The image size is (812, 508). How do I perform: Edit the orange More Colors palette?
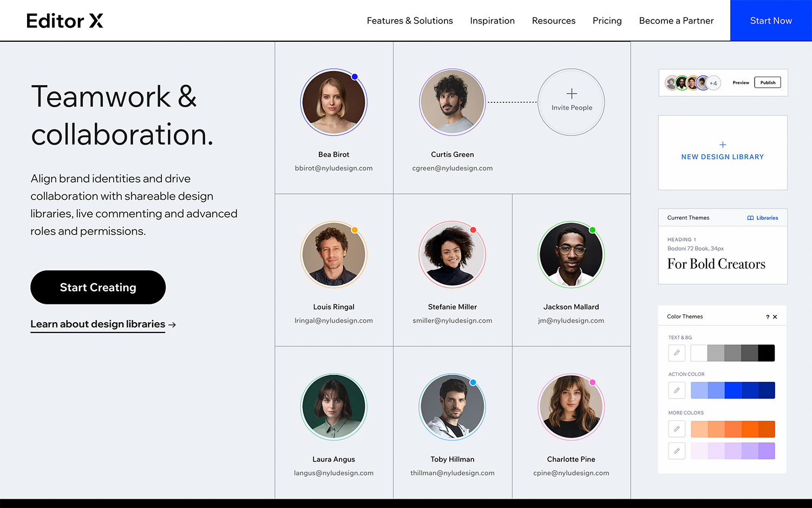click(x=677, y=429)
